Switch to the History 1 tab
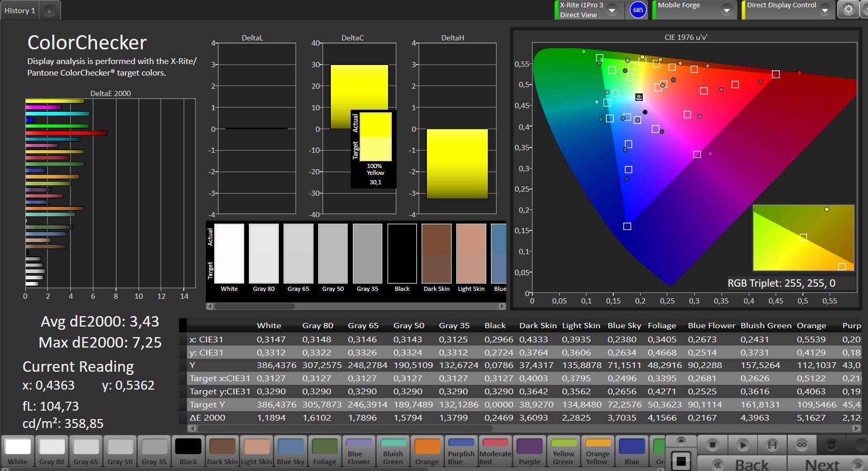Image resolution: width=868 pixels, height=471 pixels. 20,11
